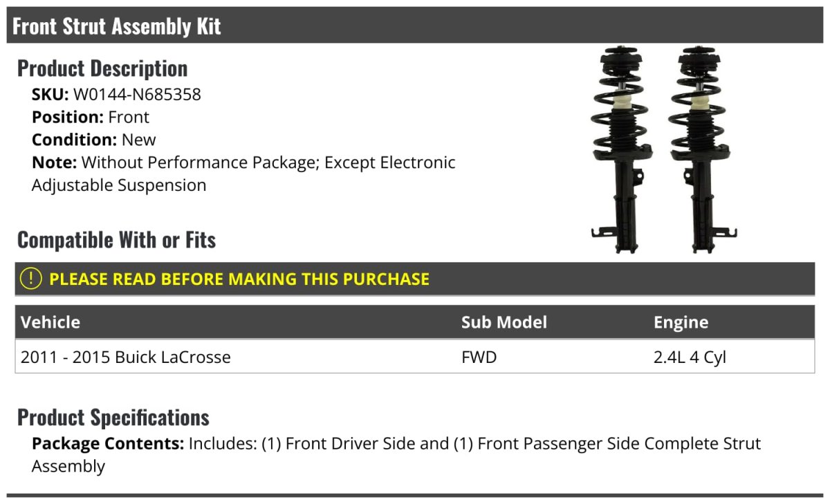Click the Package Contents label
Viewport: 830px width, 504px height.
coord(107,443)
